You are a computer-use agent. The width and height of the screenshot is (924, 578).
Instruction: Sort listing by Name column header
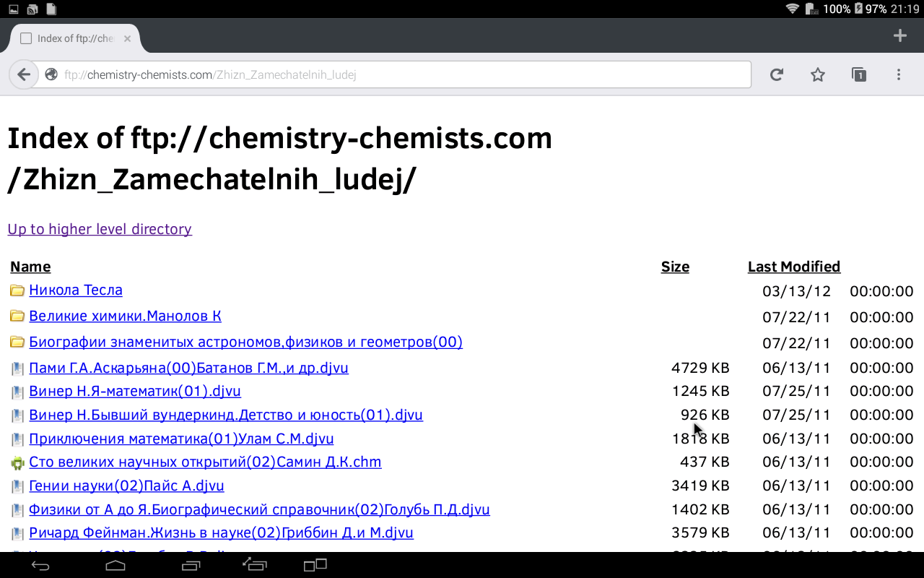(30, 267)
